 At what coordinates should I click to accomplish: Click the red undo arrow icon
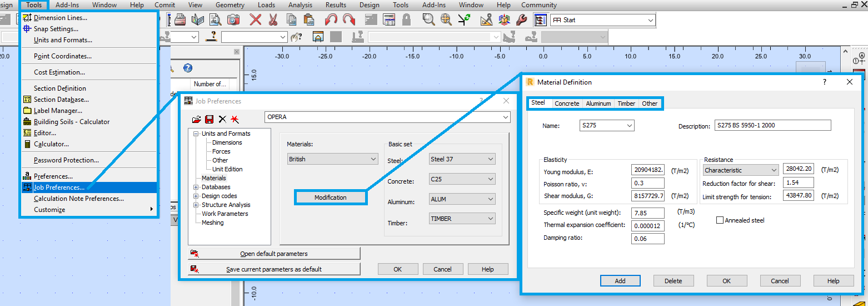pos(331,19)
